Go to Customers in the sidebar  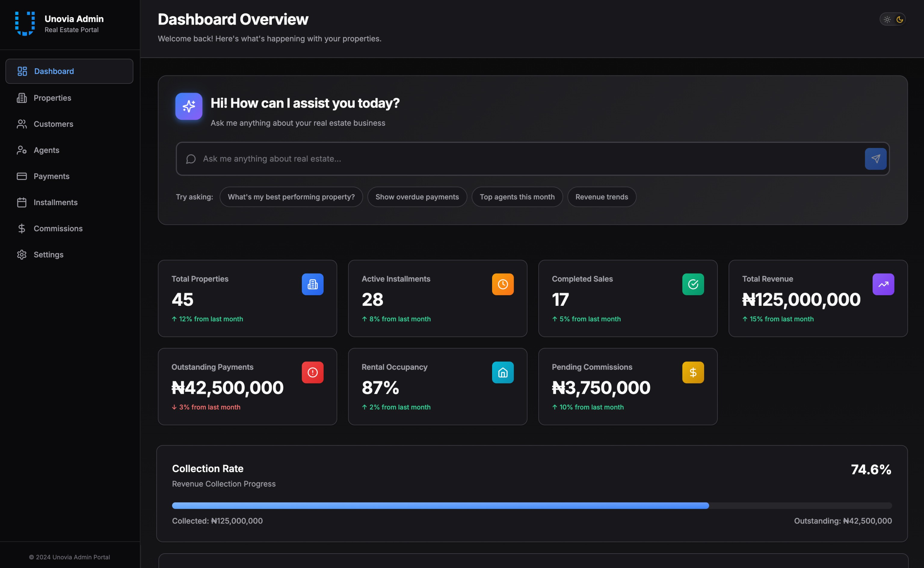[53, 124]
